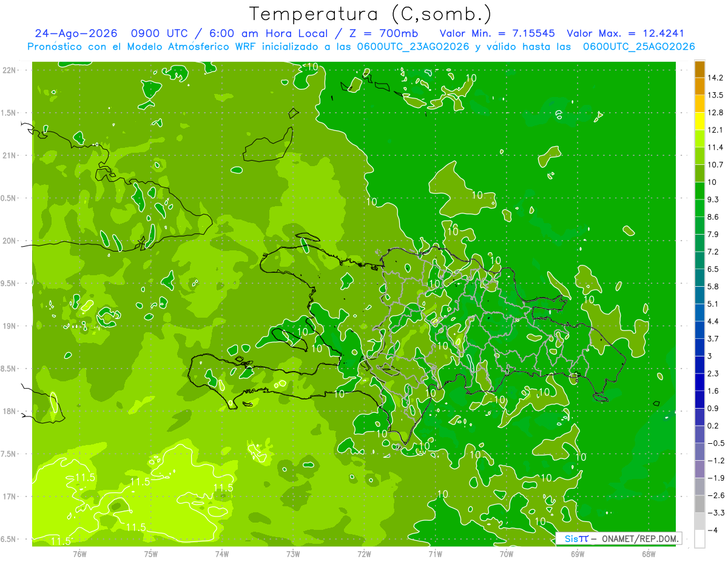The height and width of the screenshot is (562, 728).
Task: Click the legend value 0.9
Action: point(713,409)
